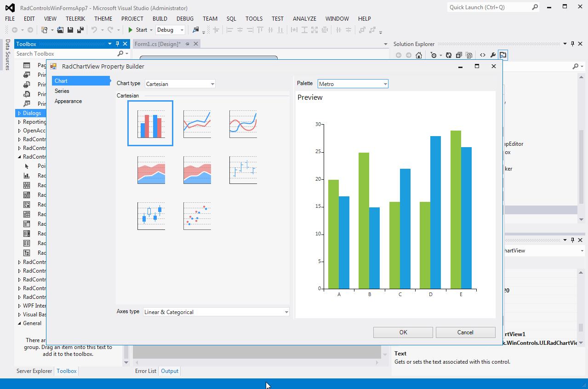Expand the WPF Interoperability group in Toolbox
Image resolution: width=588 pixels, height=389 pixels.
(x=19, y=306)
